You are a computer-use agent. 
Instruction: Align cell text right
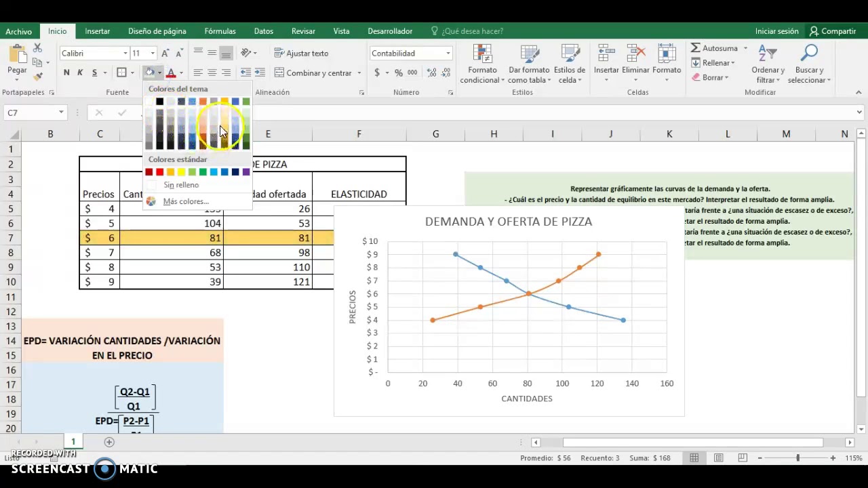[226, 73]
